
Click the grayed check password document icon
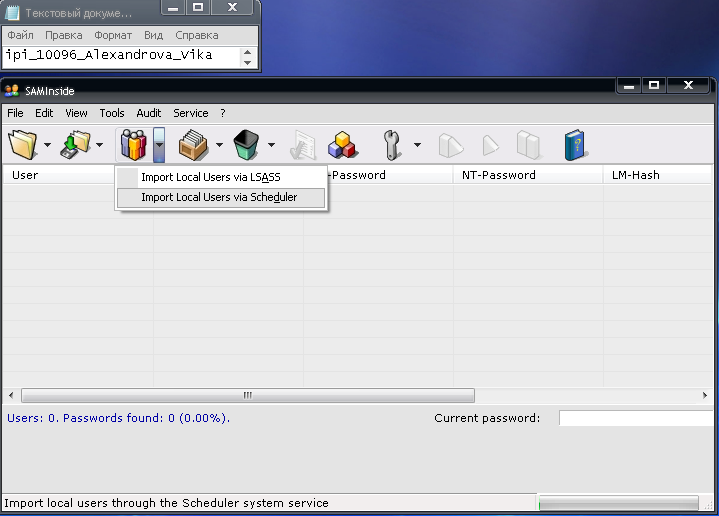pos(303,145)
